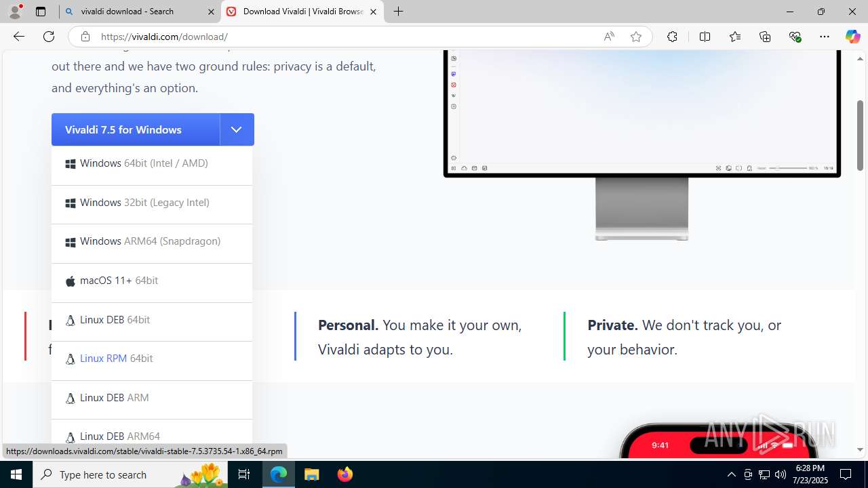Viewport: 868px width, 488px height.
Task: Launch Firefox from the taskbar
Action: pos(344,474)
